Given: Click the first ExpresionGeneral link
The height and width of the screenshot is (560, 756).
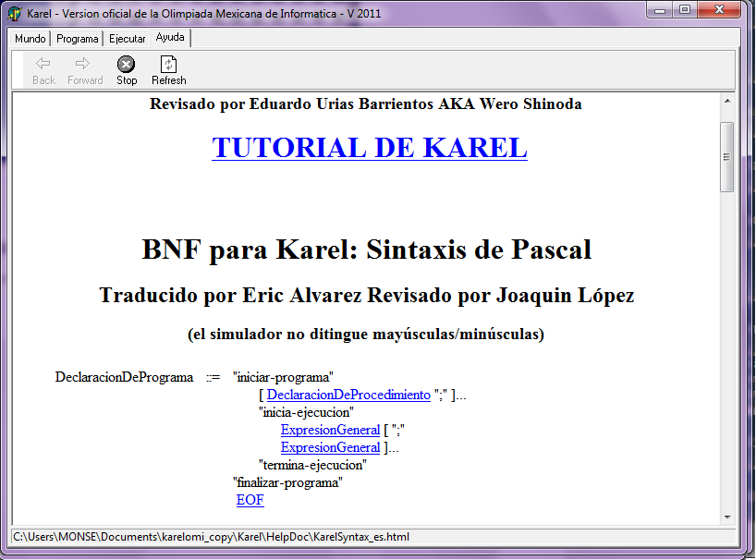Looking at the screenshot, I should pyautogui.click(x=330, y=430).
